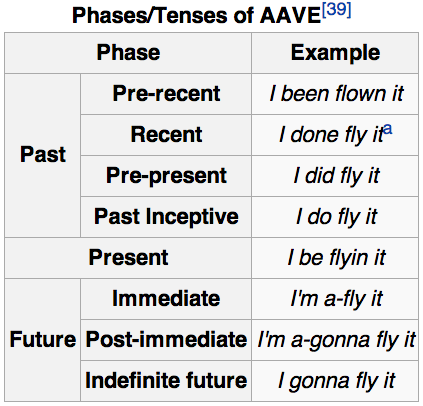Click the Present phase cell

128,258
